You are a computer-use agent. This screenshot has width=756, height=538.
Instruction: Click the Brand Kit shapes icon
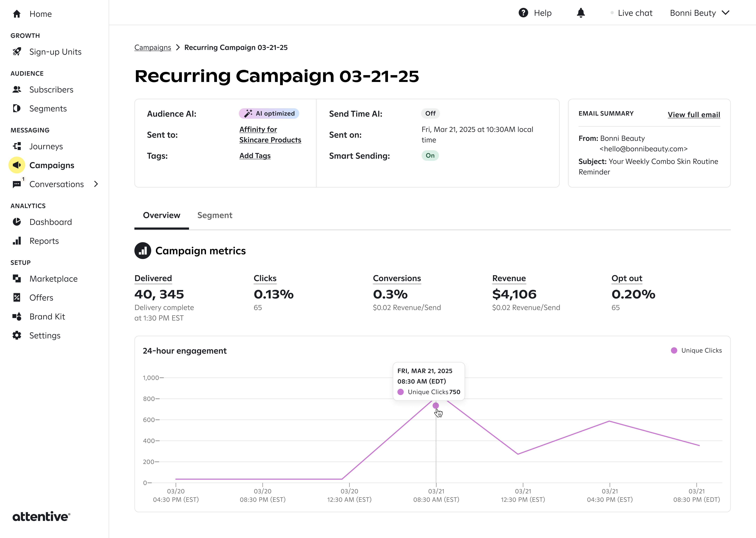(x=17, y=316)
